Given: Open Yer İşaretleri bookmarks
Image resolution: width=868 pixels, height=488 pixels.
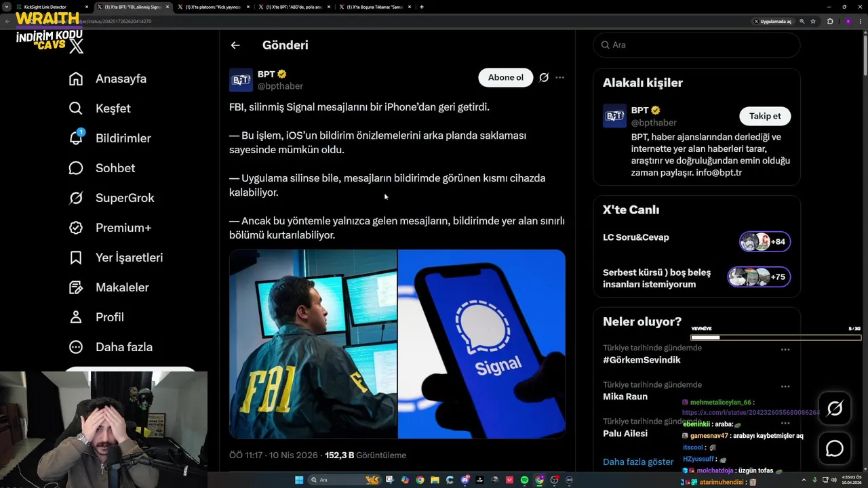Looking at the screenshot, I should pos(116,258).
